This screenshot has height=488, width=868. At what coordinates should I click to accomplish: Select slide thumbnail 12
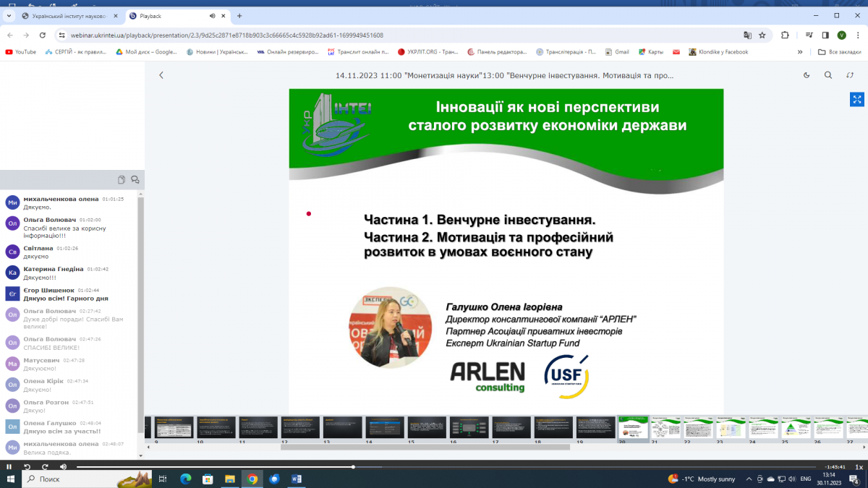click(x=300, y=427)
